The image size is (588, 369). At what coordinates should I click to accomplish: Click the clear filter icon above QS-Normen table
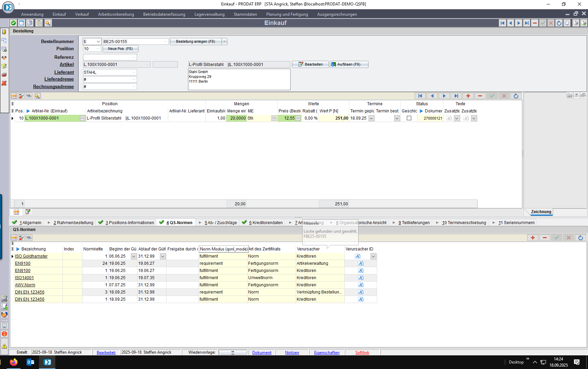coord(22,238)
